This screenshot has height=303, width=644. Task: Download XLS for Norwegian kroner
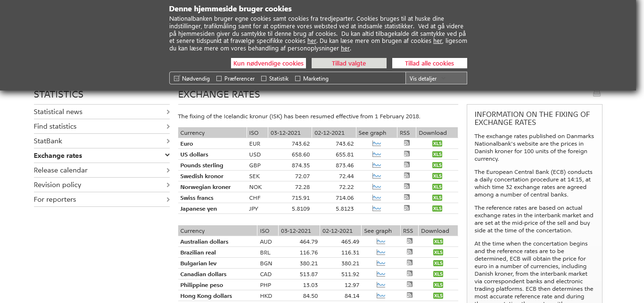[437, 187]
